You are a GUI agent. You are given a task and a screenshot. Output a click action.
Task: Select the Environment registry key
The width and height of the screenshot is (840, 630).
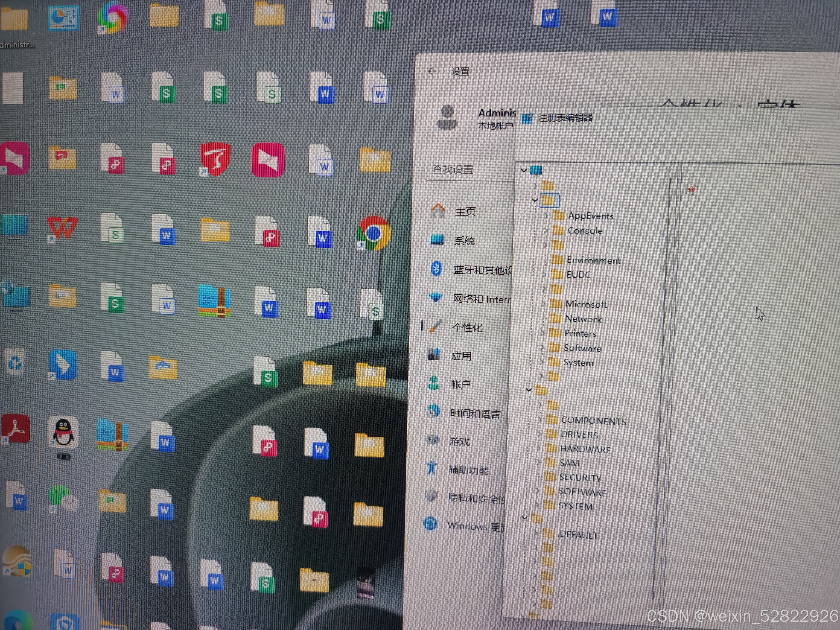[593, 260]
